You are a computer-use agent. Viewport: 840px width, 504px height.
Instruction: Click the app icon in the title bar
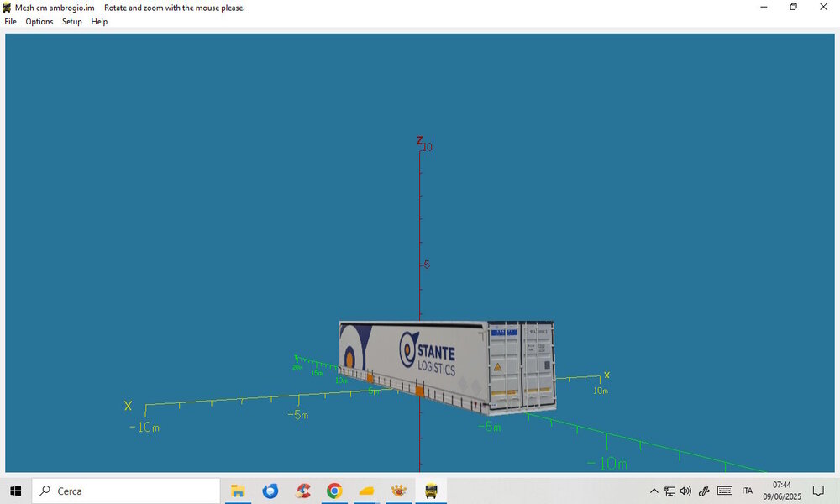pyautogui.click(x=7, y=8)
